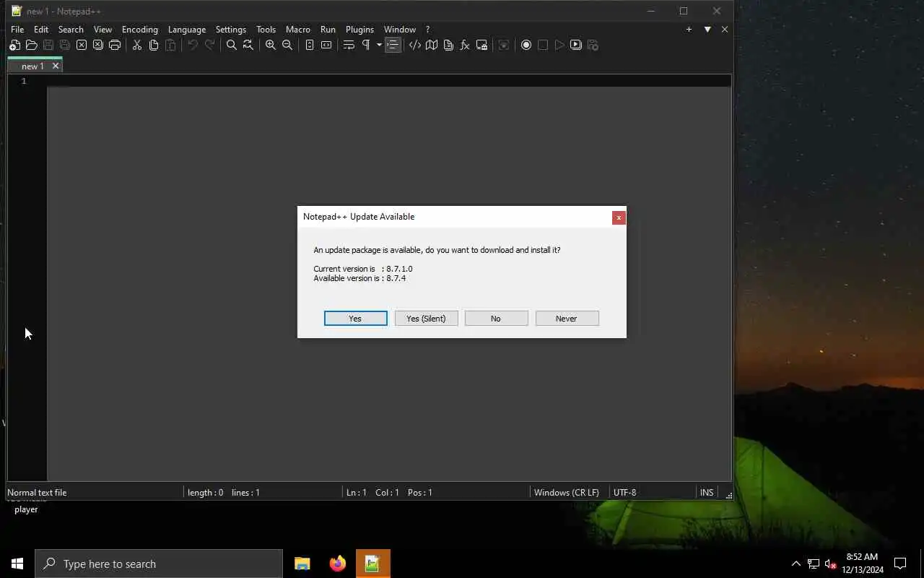Open the Macro menu
This screenshot has height=578, width=924.
pos(297,30)
